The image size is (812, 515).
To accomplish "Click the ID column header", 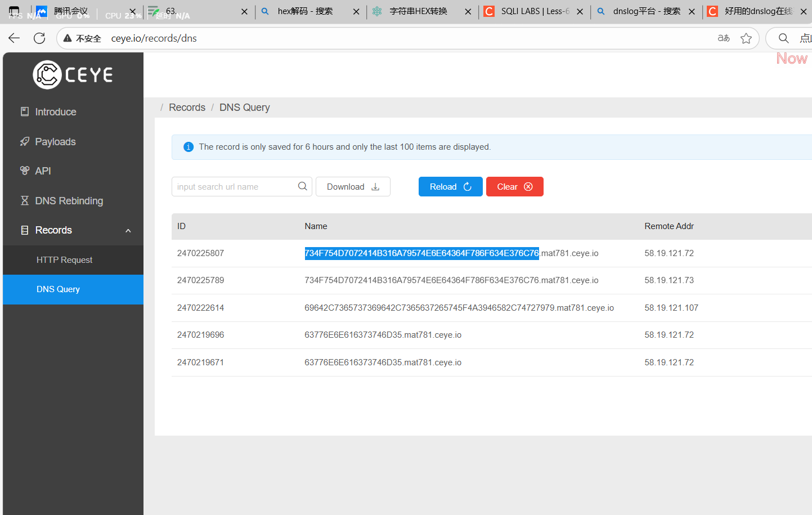I will (x=181, y=226).
